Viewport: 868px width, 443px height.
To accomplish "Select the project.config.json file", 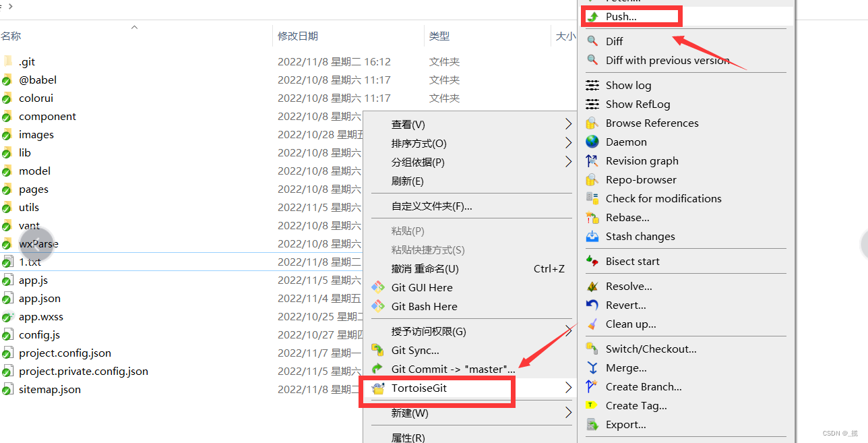I will (65, 353).
